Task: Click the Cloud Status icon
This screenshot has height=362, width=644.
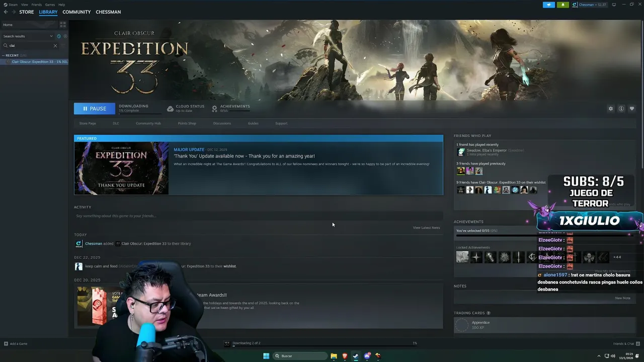Action: click(170, 109)
